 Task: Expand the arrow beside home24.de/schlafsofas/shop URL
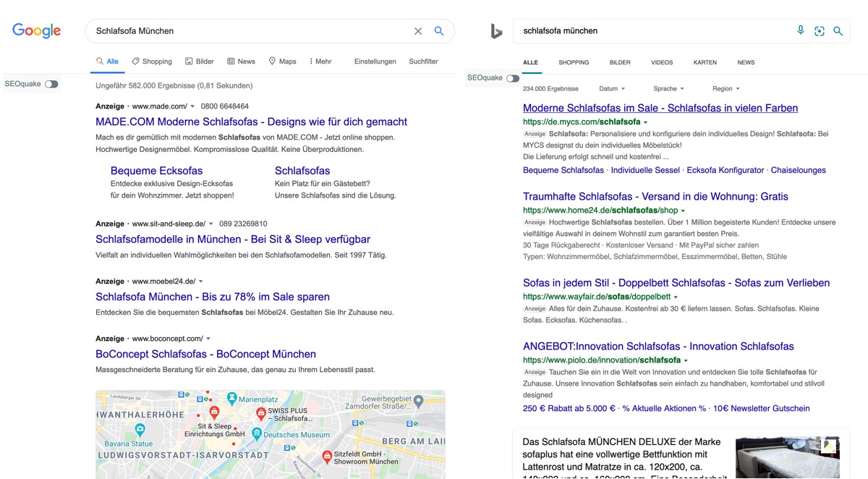pos(683,211)
